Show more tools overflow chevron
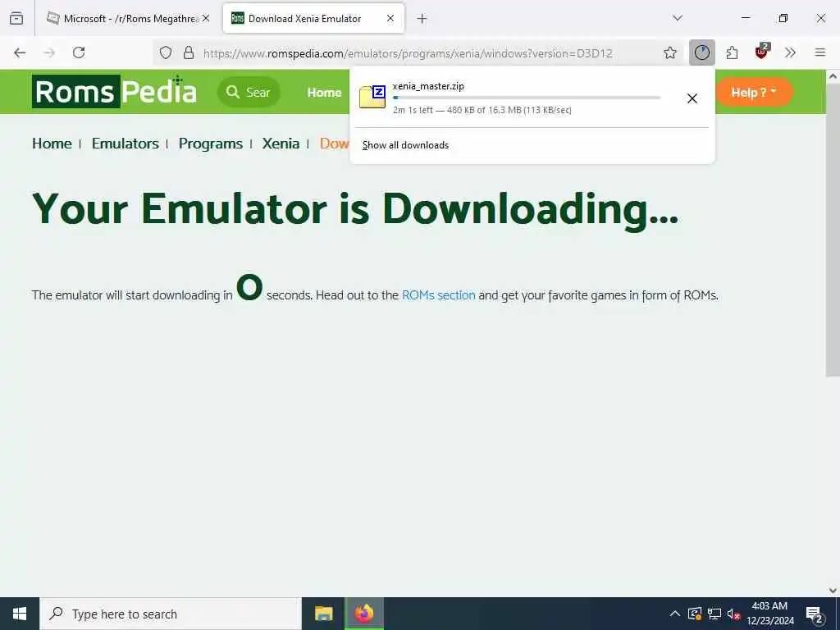Screen dimensions: 840x630 [790, 52]
